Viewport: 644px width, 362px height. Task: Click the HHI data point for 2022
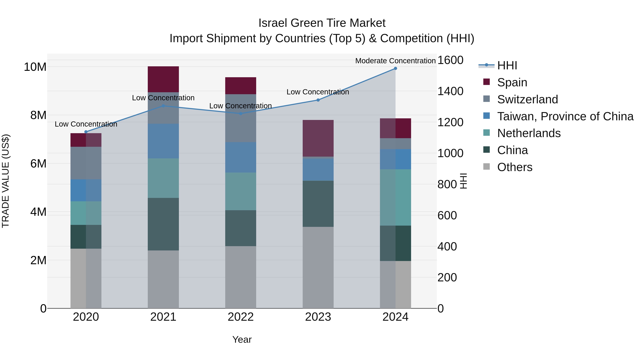click(x=241, y=113)
